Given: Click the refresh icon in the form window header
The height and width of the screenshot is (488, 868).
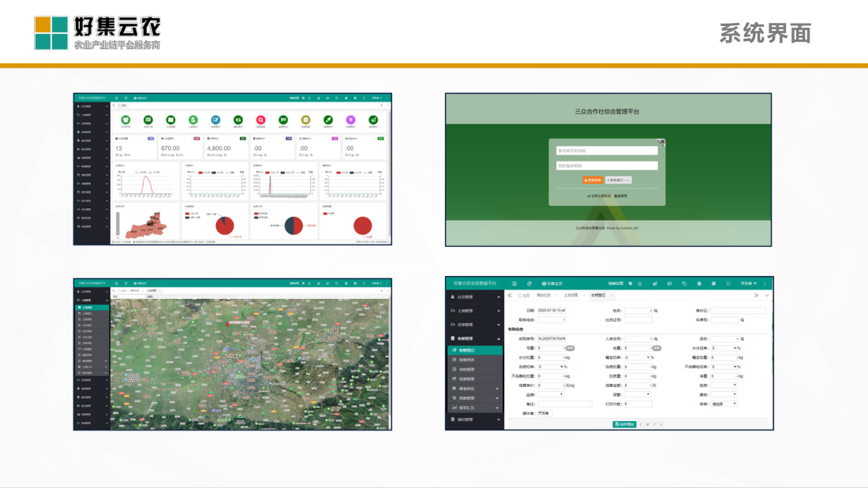Looking at the screenshot, I should click(529, 283).
